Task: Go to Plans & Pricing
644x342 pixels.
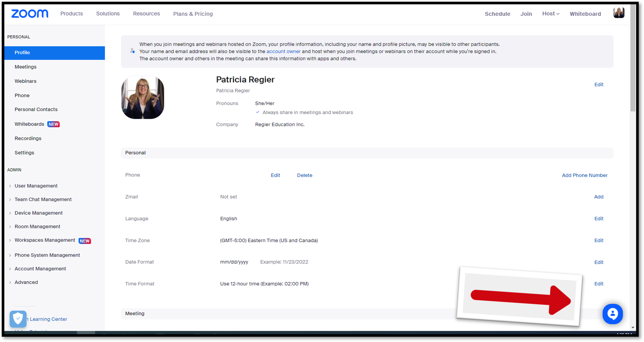Action: pyautogui.click(x=193, y=14)
